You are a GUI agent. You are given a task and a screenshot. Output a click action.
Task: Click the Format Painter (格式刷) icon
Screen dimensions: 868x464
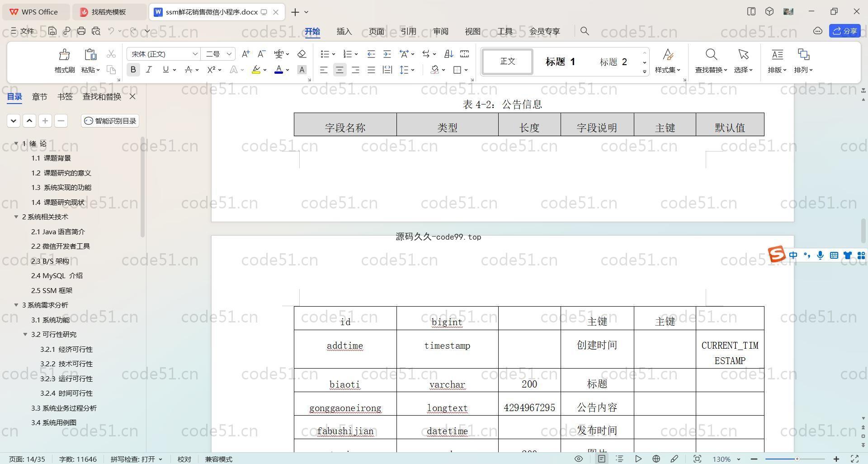click(64, 55)
